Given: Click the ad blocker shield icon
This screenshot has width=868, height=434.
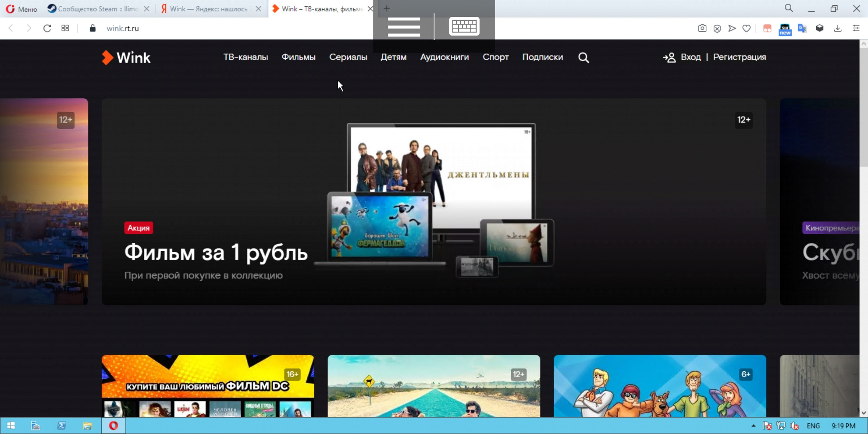Looking at the screenshot, I should click(717, 28).
